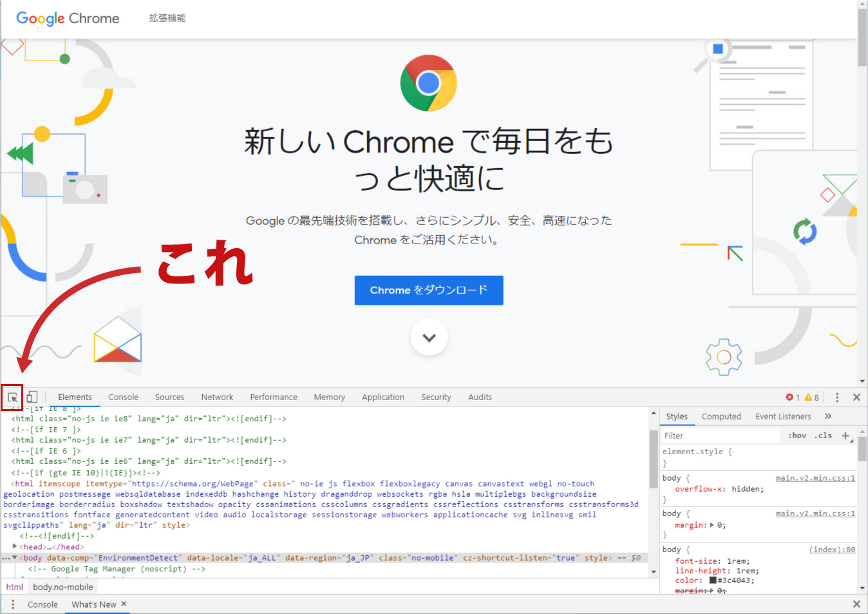Select the html class="no-js ie ie7" line

(x=149, y=440)
